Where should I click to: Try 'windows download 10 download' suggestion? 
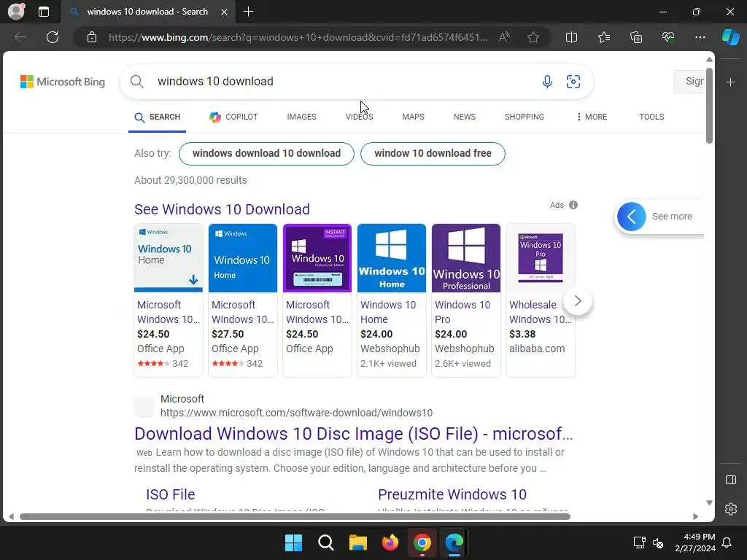[x=266, y=153]
